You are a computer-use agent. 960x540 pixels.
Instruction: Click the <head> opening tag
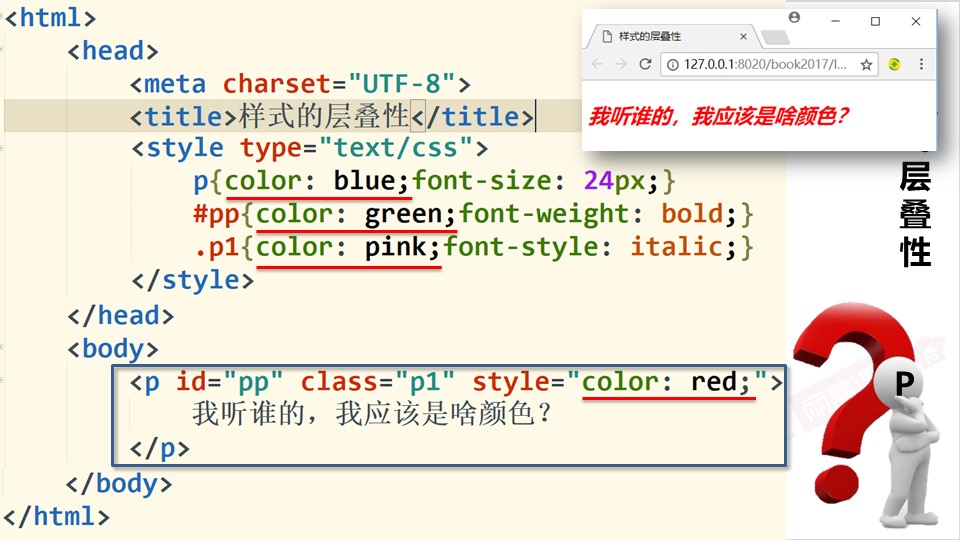[113, 51]
